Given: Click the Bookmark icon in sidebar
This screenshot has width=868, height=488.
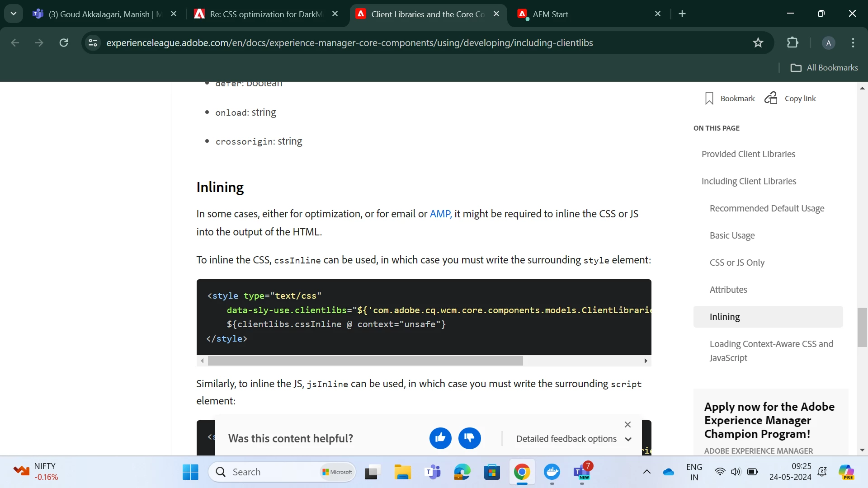Looking at the screenshot, I should click(709, 99).
